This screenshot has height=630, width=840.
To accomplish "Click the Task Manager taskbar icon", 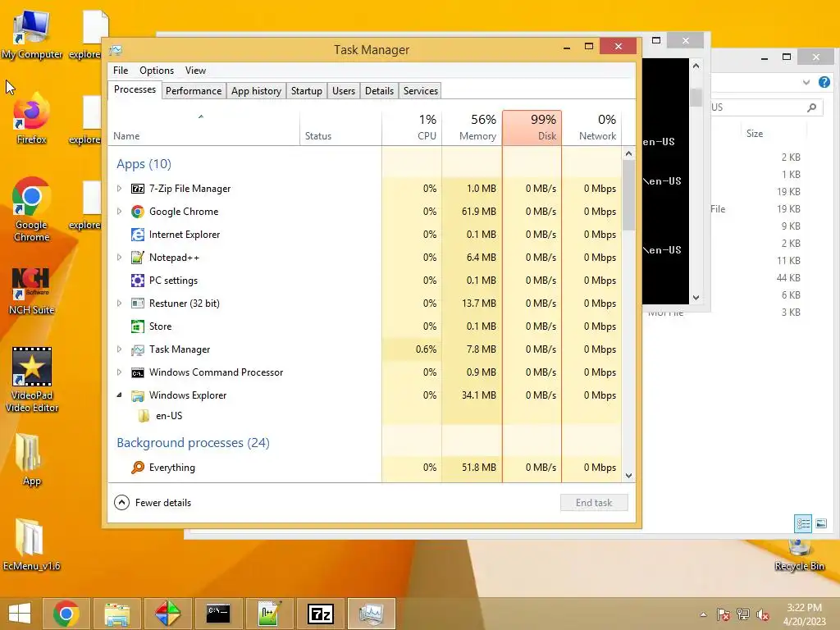I will (372, 614).
